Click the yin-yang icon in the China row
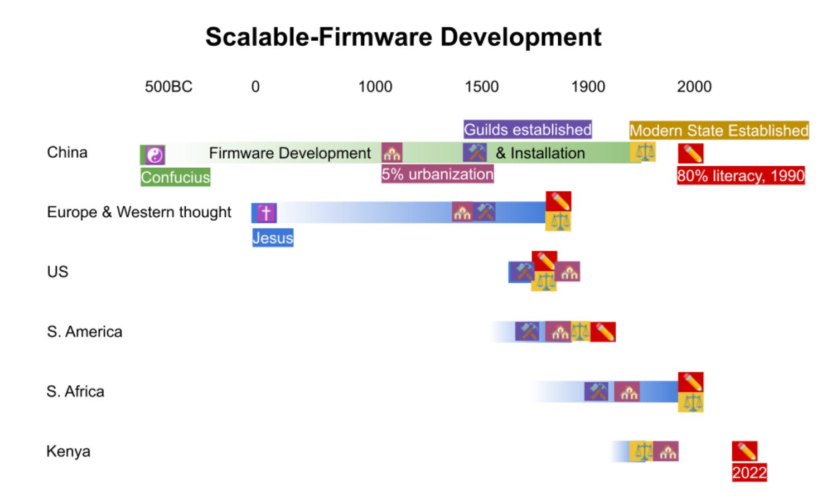 click(x=155, y=154)
